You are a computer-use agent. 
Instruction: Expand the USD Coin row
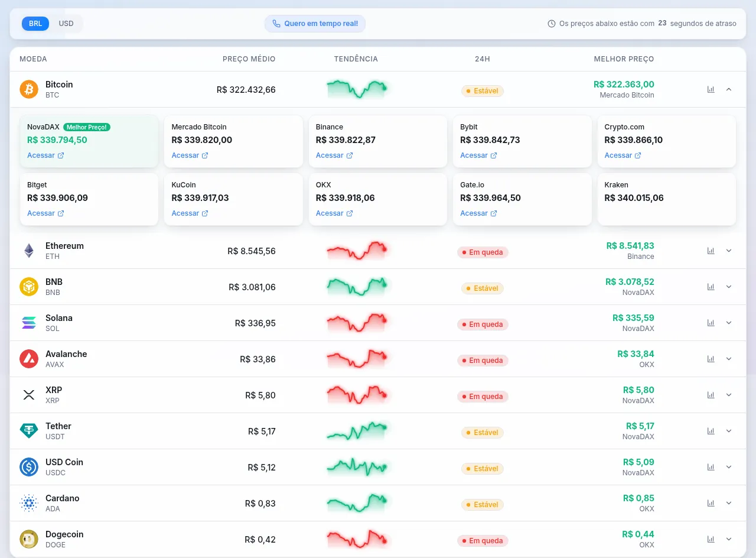click(729, 467)
